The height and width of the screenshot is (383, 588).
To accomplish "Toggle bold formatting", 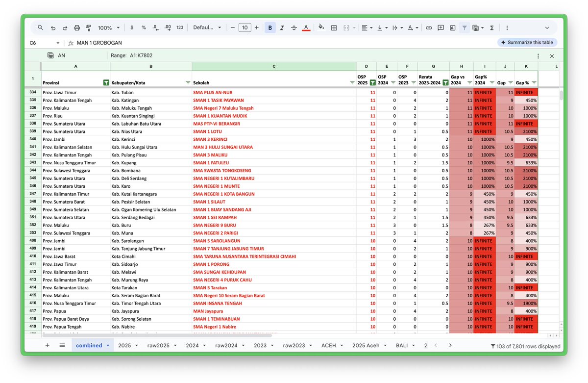I will (270, 28).
